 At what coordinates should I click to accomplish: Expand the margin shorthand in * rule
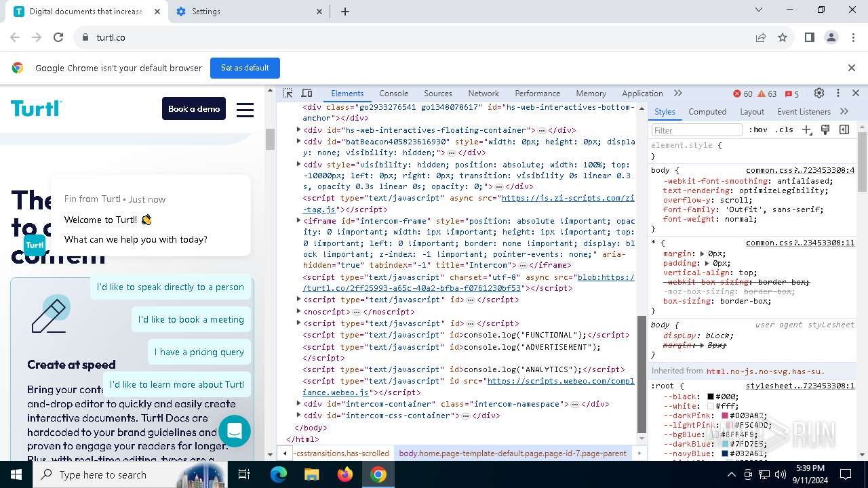[703, 253]
